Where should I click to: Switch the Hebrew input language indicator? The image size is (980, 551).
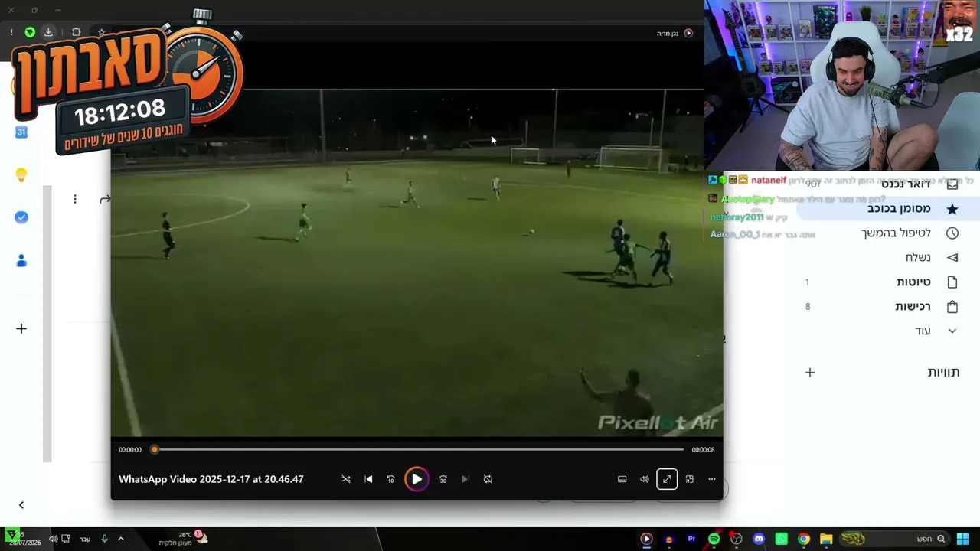pyautogui.click(x=85, y=539)
